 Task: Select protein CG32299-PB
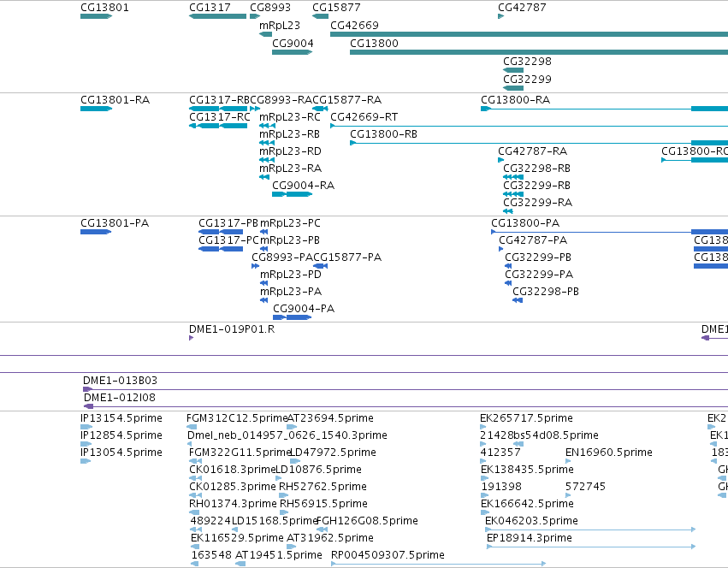538,257
